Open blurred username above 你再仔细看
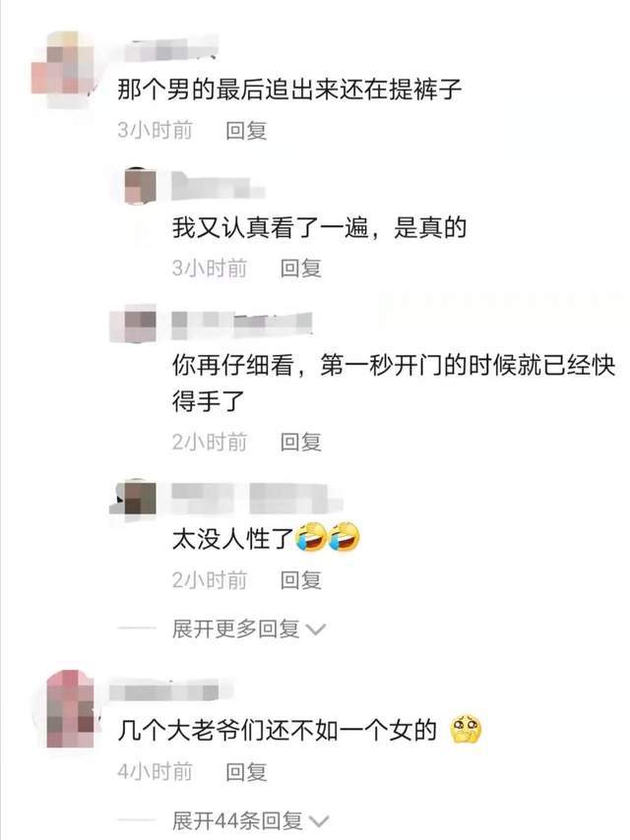This screenshot has width=630, height=840. [242, 325]
